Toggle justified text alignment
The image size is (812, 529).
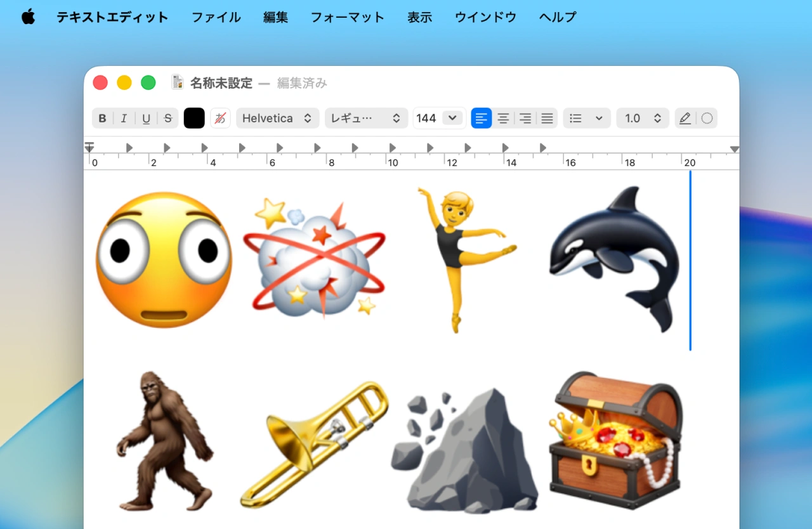[x=547, y=118]
